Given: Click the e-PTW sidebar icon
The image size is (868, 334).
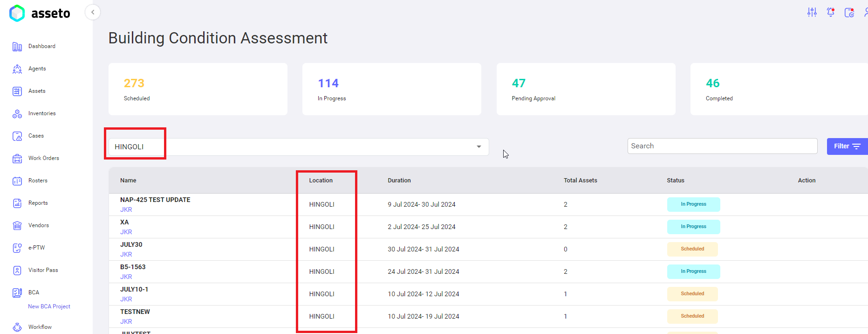Looking at the screenshot, I should coord(17,248).
